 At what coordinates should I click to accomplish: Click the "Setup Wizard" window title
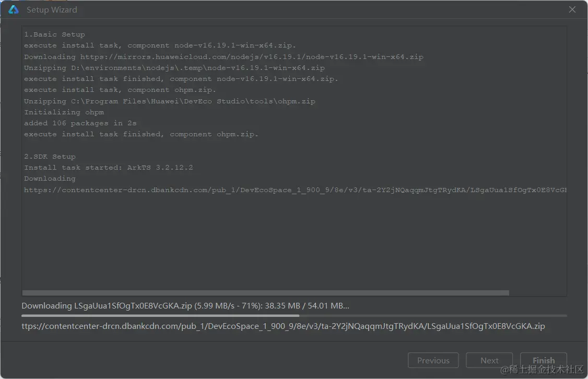[52, 10]
